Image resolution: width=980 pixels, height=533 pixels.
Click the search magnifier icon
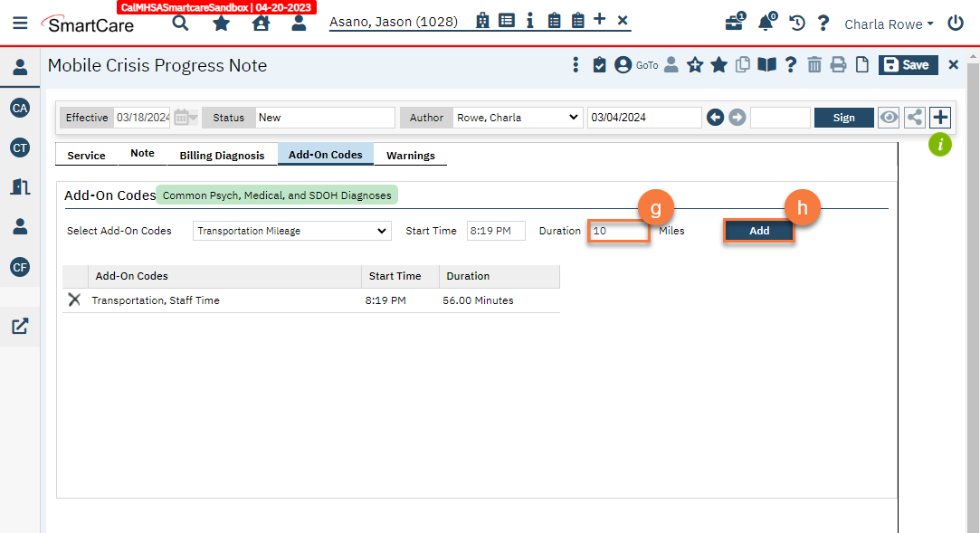tap(181, 24)
